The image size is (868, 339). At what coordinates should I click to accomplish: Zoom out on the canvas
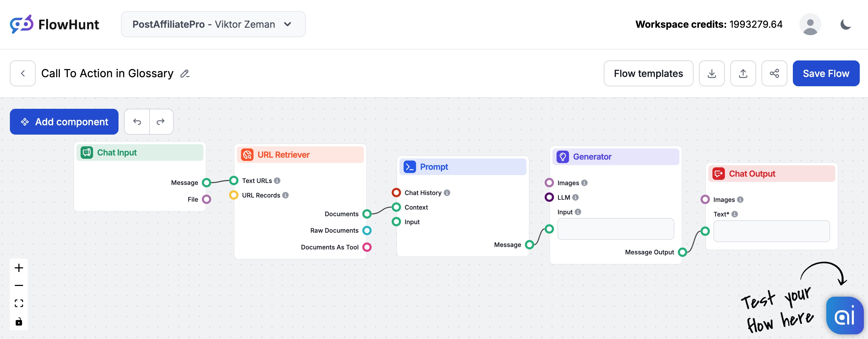tap(19, 285)
